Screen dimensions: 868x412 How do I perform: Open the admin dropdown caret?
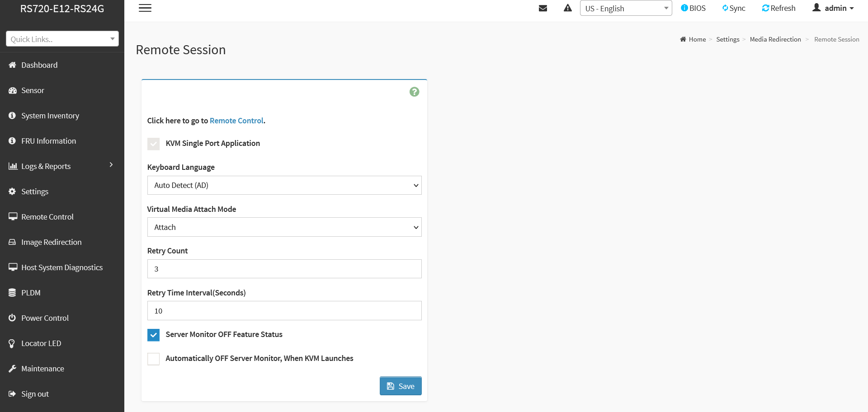[x=852, y=9]
